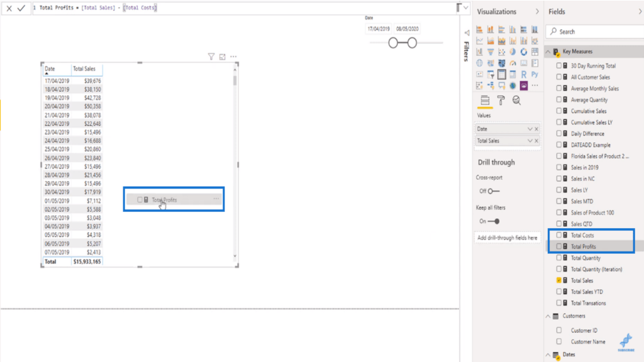Click the start handle of date slider

point(393,42)
